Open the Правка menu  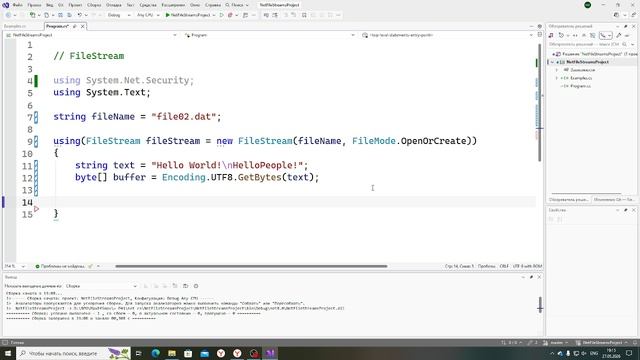pyautogui.click(x=34, y=5)
